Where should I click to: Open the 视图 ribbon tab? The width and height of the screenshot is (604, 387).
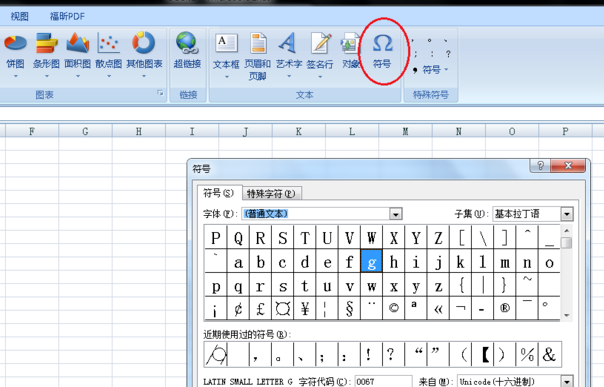pyautogui.click(x=19, y=17)
